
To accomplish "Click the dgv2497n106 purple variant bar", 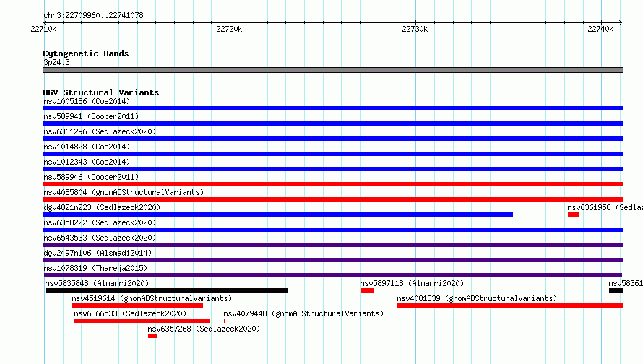I will [x=332, y=260].
